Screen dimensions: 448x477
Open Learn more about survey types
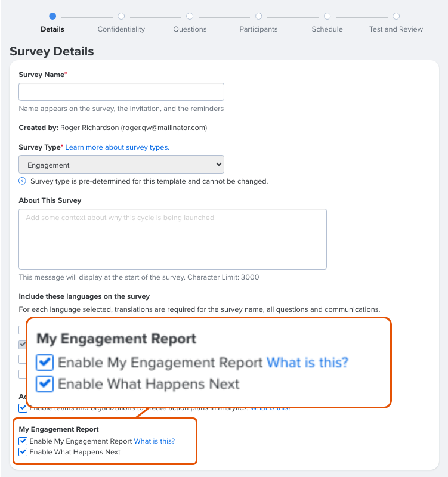pyautogui.click(x=117, y=147)
